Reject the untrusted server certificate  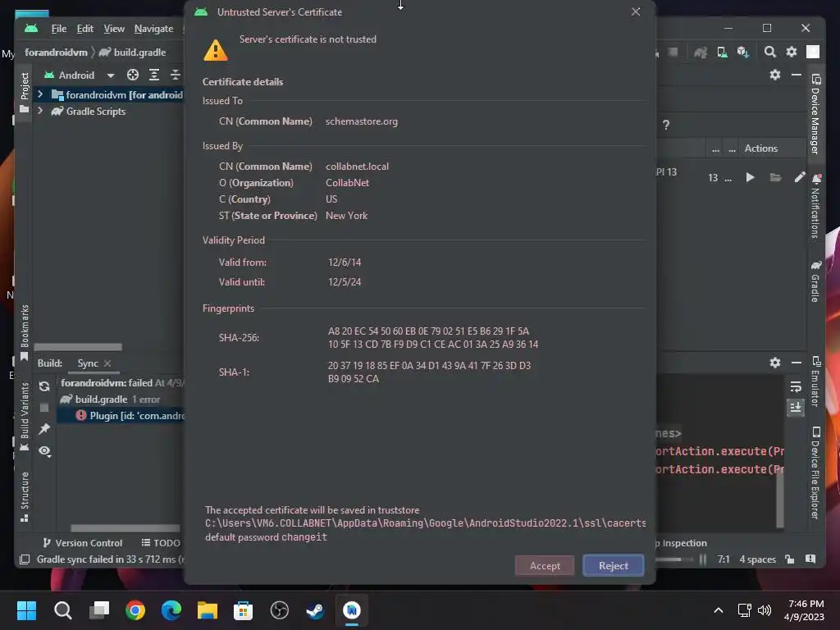pyautogui.click(x=613, y=566)
